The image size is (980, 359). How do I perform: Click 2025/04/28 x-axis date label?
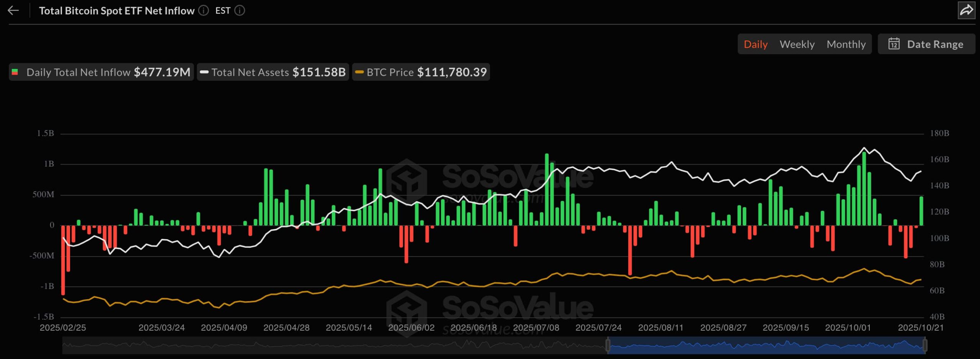(x=286, y=328)
